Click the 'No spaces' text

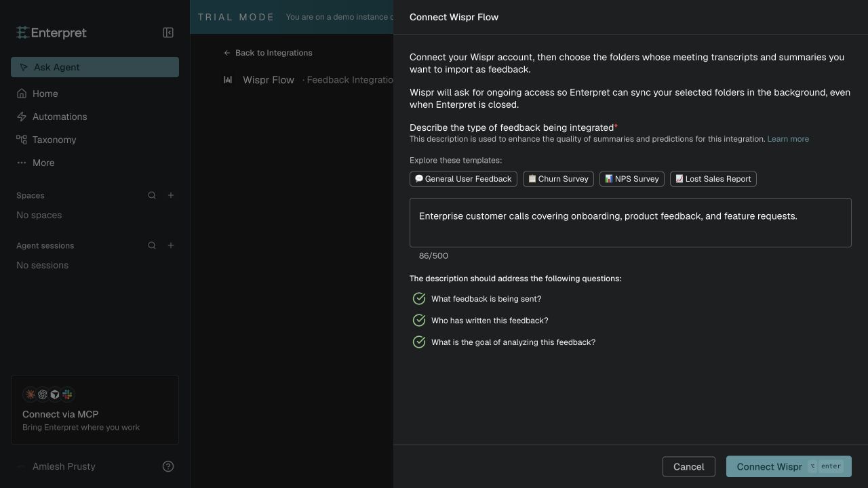coord(39,215)
